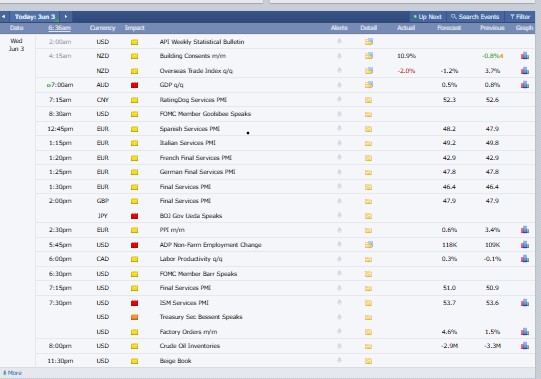The image size is (541, 379).
Task: Click the Wed Jun 3 date cell
Action: [x=17, y=45]
